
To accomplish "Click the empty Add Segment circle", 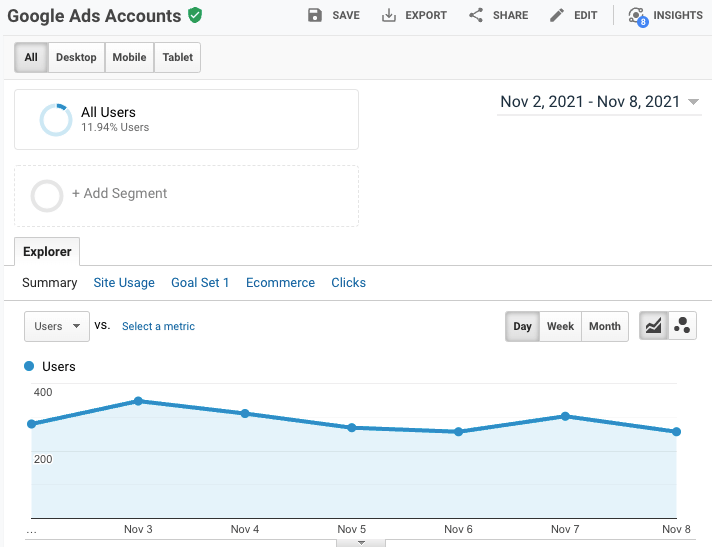I will click(x=47, y=196).
